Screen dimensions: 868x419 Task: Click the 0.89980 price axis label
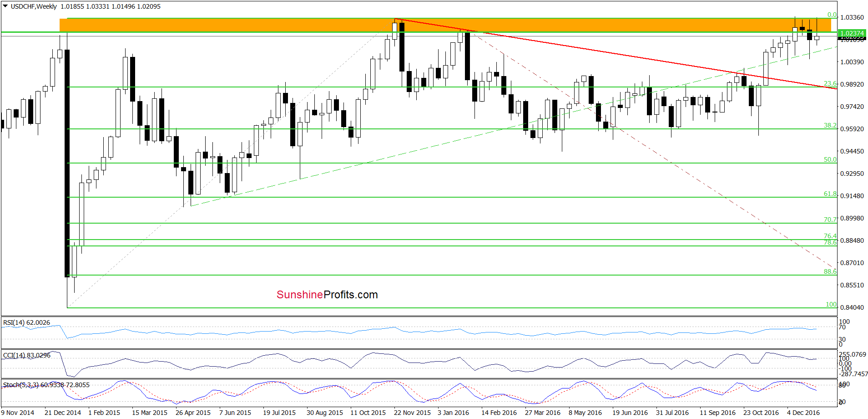(852, 218)
